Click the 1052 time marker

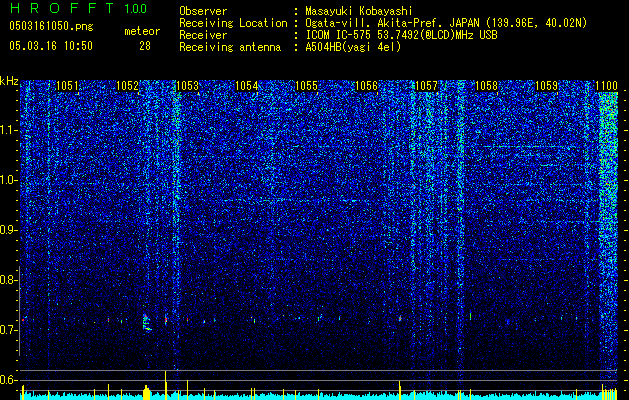click(x=127, y=86)
